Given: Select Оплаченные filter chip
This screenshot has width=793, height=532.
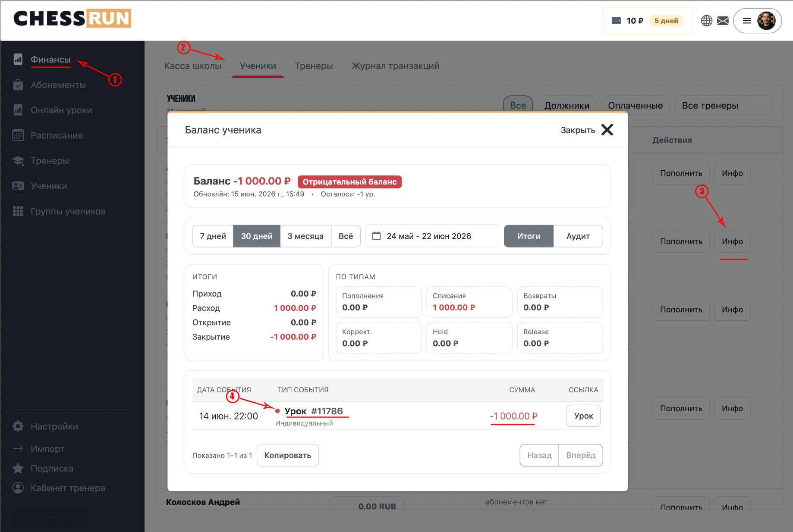Looking at the screenshot, I should point(635,105).
